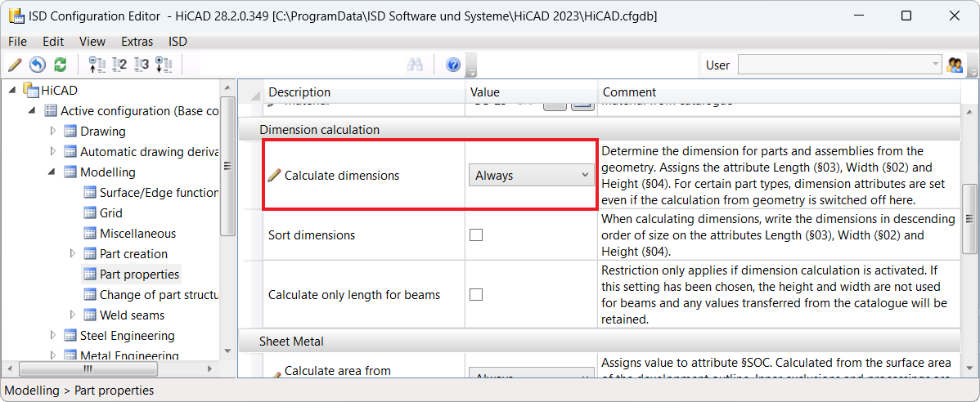Click the pencil icon beside Calculate dimensions

274,176
